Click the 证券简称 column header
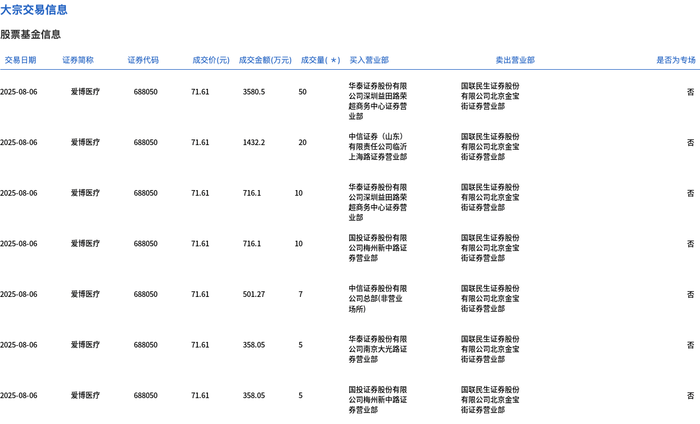 tap(78, 60)
